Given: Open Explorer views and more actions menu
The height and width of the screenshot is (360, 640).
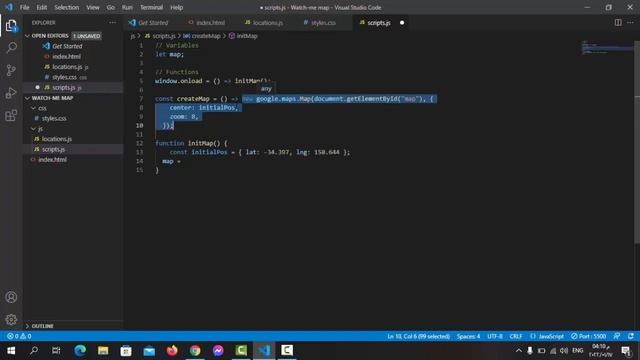Looking at the screenshot, I should [112, 23].
